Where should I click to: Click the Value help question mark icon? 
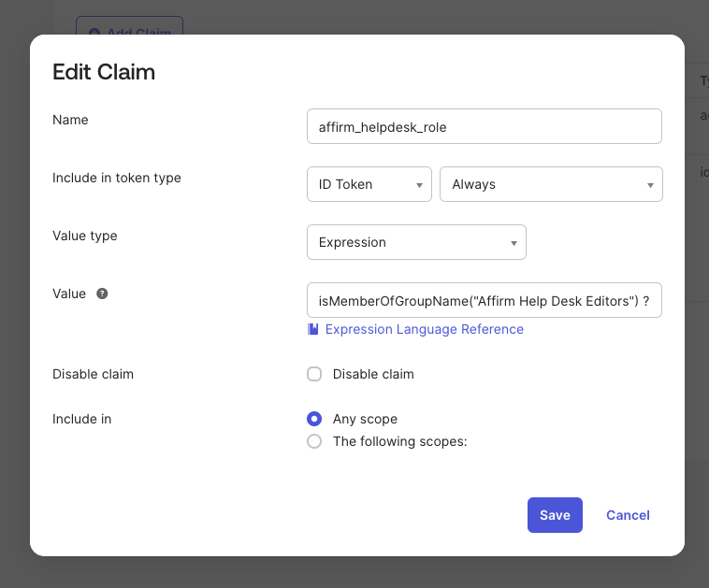point(102,294)
